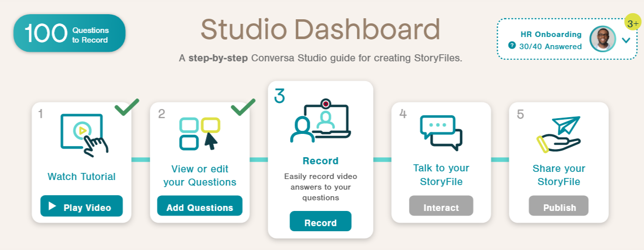Click the play triangle on Play Video
Screen dimensions: 644x250
[x=52, y=206]
